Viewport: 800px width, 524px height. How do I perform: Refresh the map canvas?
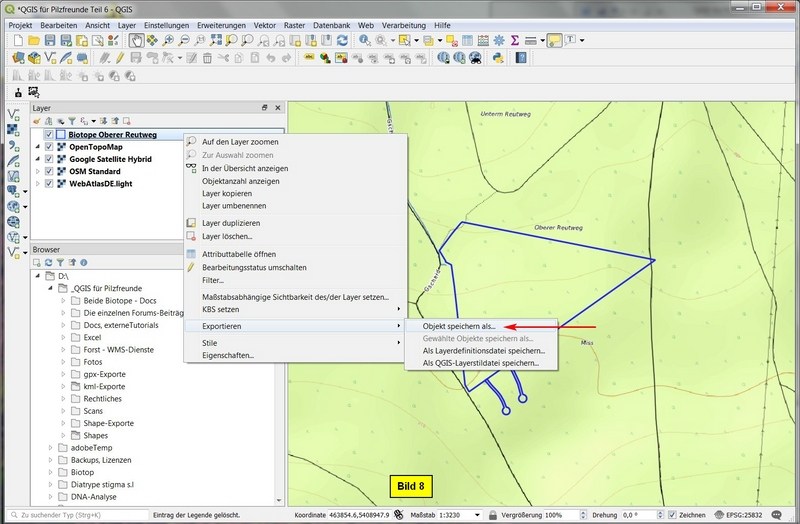coord(342,40)
